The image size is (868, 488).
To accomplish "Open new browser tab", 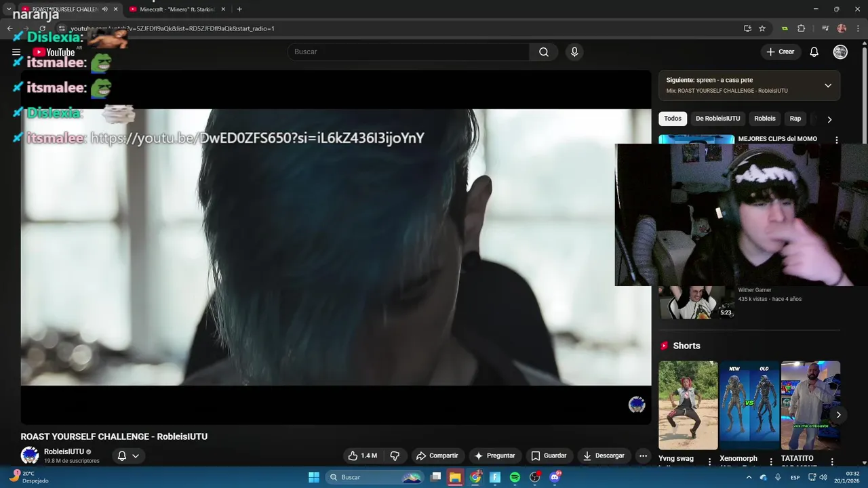I will tap(239, 9).
